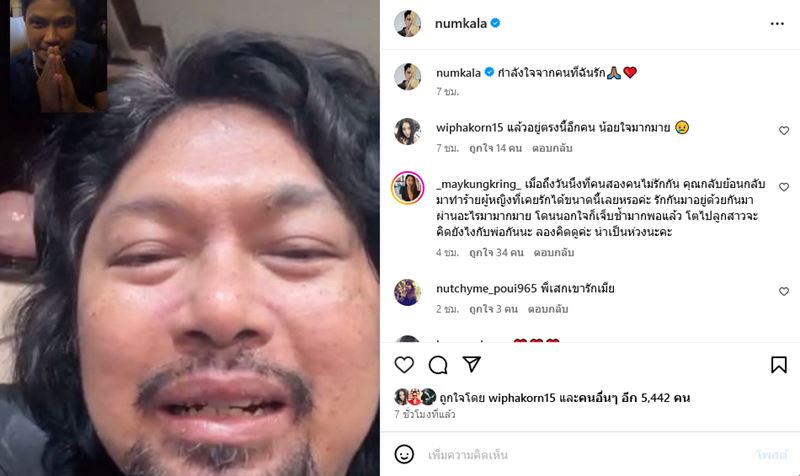Click numkala verified badge in header
Screen dimensions: 800x476
click(495, 23)
